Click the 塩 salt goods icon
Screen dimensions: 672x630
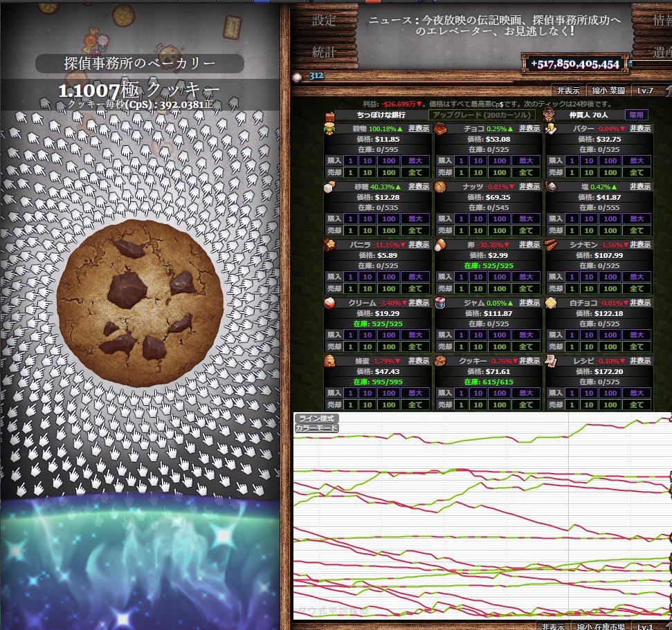click(551, 187)
